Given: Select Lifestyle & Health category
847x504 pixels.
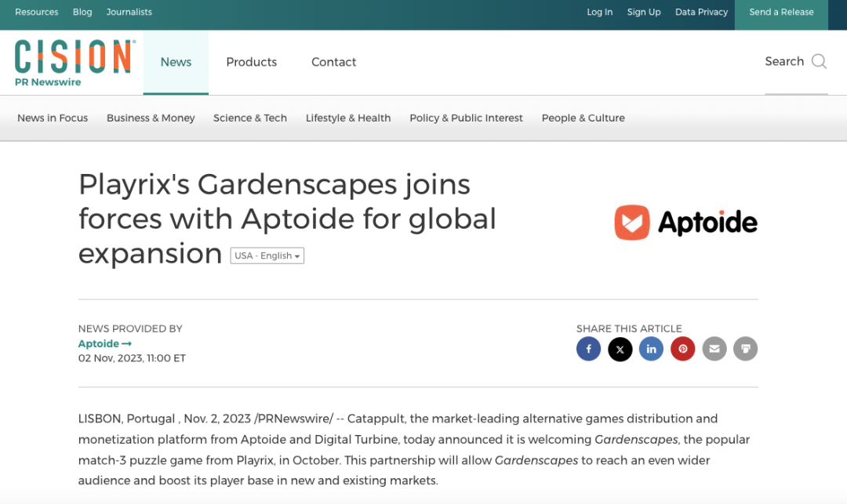Looking at the screenshot, I should pyautogui.click(x=348, y=118).
